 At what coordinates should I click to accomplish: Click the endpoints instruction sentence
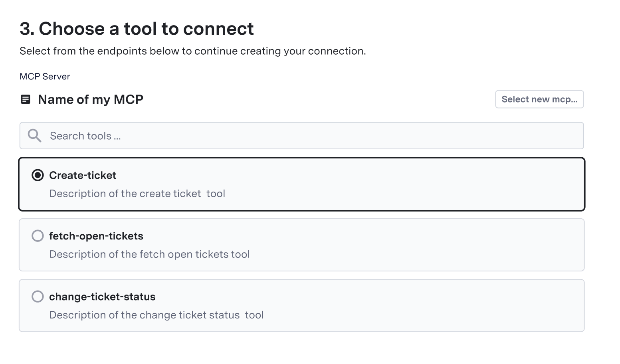point(192,51)
